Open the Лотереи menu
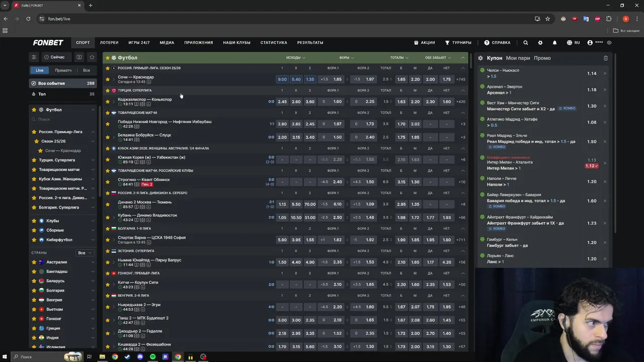The height and width of the screenshot is (362, 644). [x=109, y=43]
